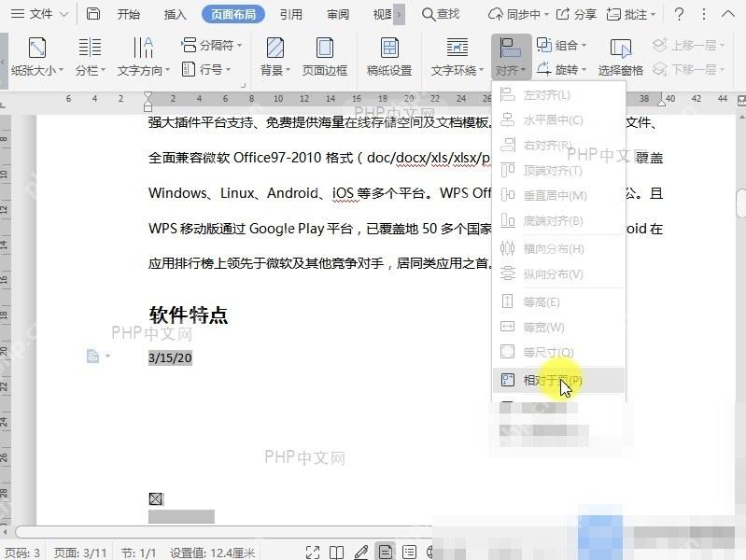Open the 审阅 review tab

click(x=337, y=14)
